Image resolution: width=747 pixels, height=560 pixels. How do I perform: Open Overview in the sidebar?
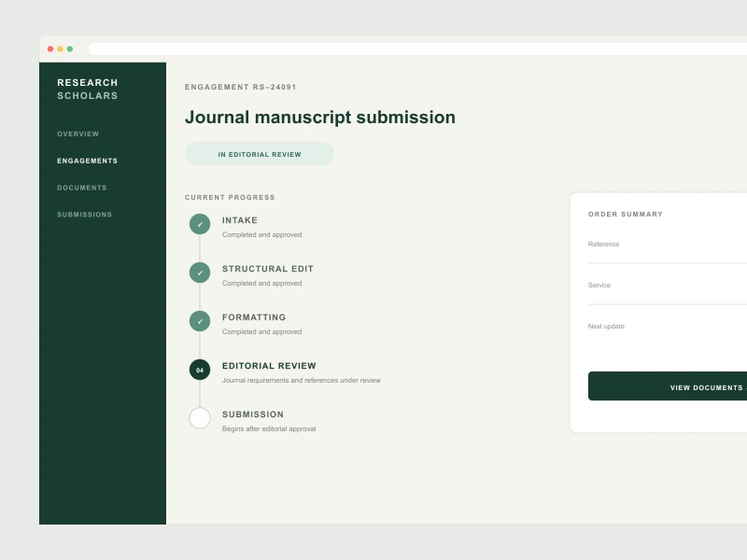(x=78, y=133)
